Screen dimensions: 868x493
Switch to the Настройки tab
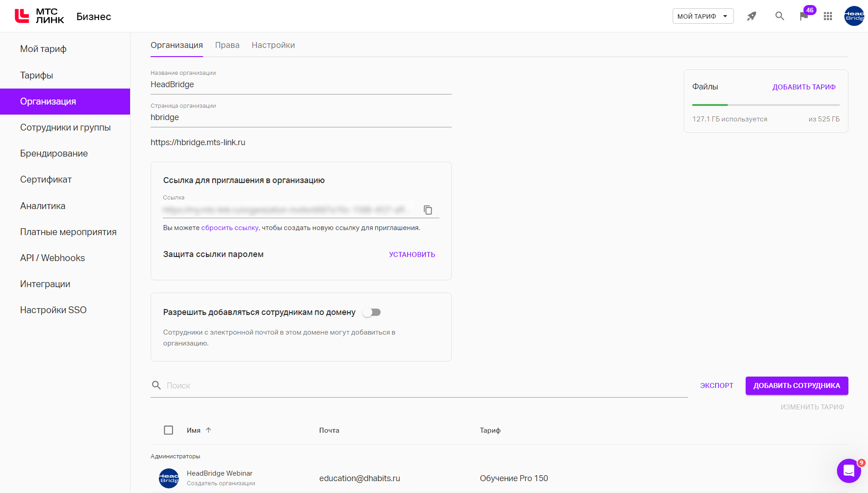[x=273, y=45]
